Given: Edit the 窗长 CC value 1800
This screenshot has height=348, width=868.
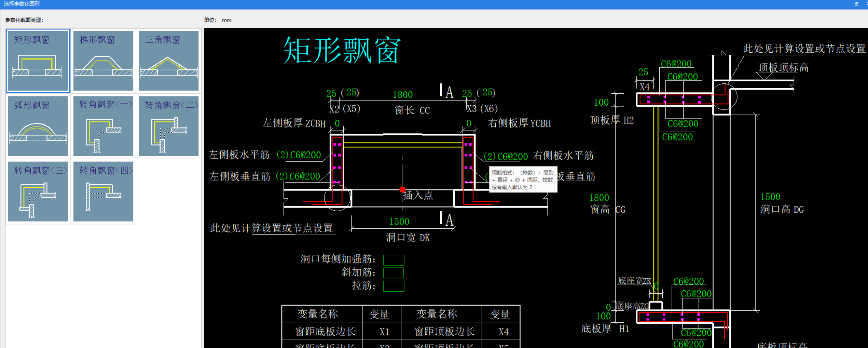Looking at the screenshot, I should 403,95.
